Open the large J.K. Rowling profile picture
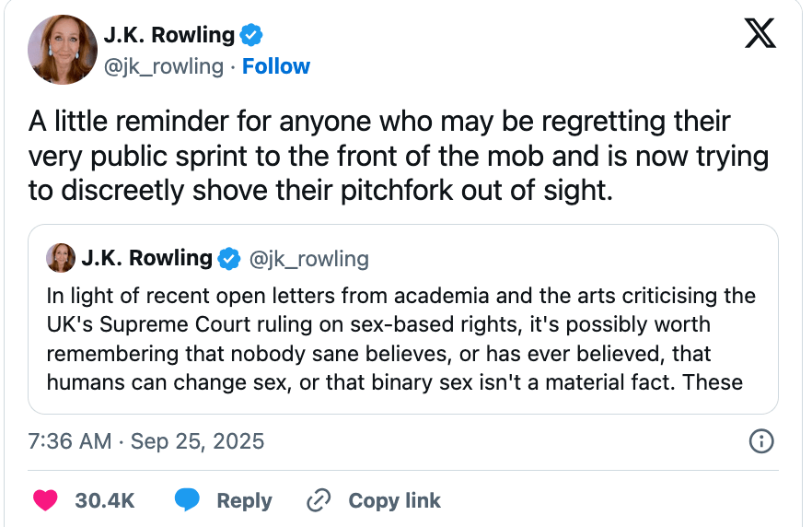 [x=63, y=50]
